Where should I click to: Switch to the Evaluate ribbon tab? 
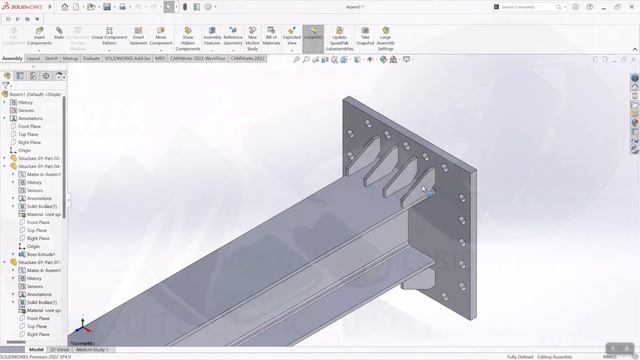91,58
